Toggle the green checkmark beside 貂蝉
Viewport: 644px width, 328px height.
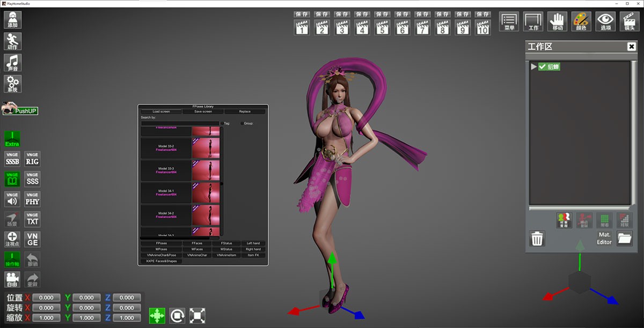pos(542,67)
